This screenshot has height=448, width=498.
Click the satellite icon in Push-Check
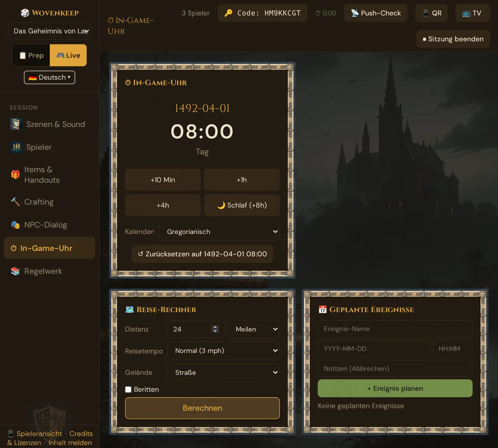[x=355, y=13]
